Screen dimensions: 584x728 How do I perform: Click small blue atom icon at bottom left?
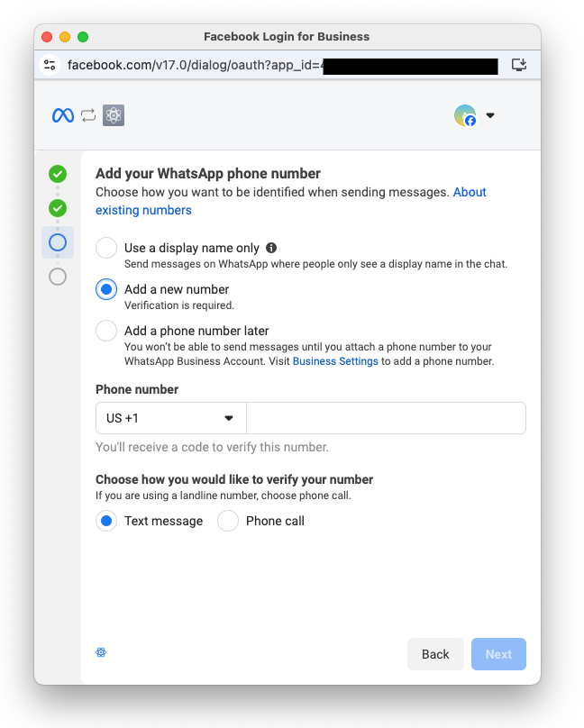click(x=101, y=652)
